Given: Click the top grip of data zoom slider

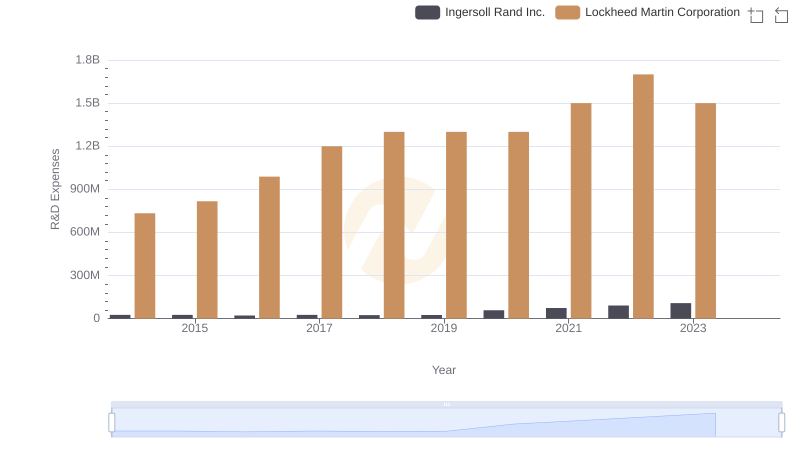Looking at the screenshot, I should point(446,404).
